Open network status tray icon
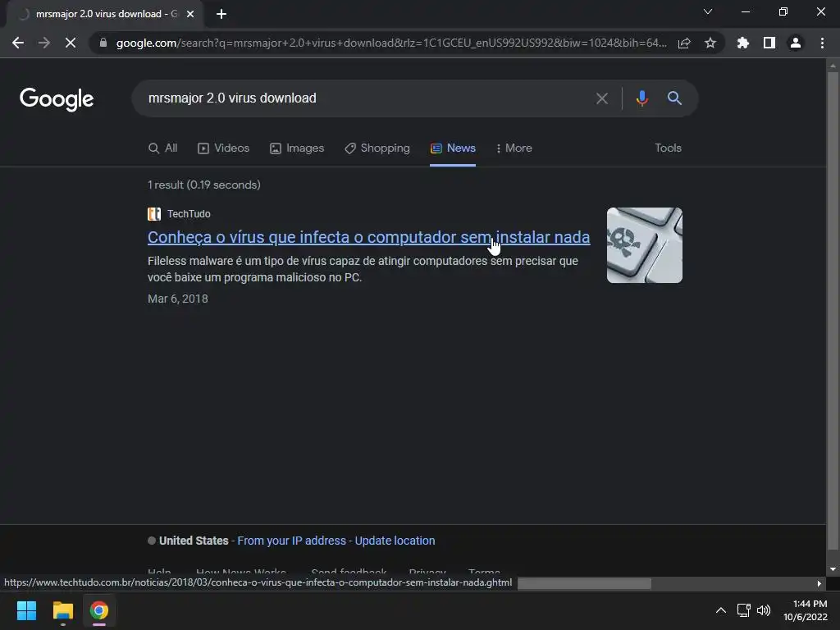Screen dimensions: 840x630 click(x=743, y=610)
